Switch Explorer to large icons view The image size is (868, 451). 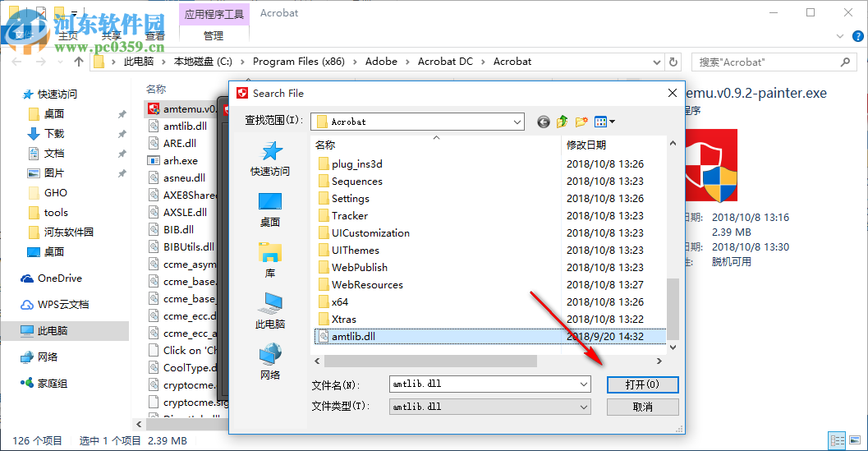coord(855,441)
